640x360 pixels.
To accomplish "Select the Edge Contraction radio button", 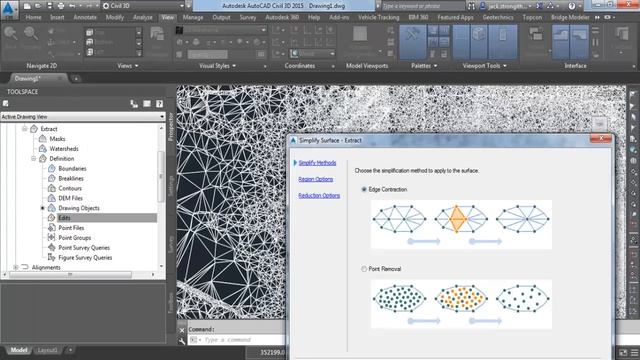I will click(364, 189).
